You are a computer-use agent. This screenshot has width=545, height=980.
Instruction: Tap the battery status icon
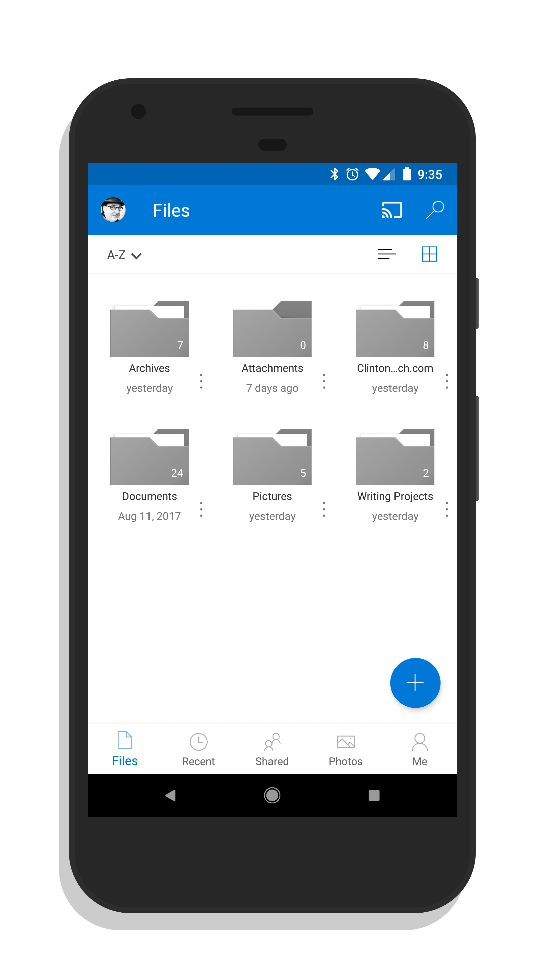click(x=407, y=174)
